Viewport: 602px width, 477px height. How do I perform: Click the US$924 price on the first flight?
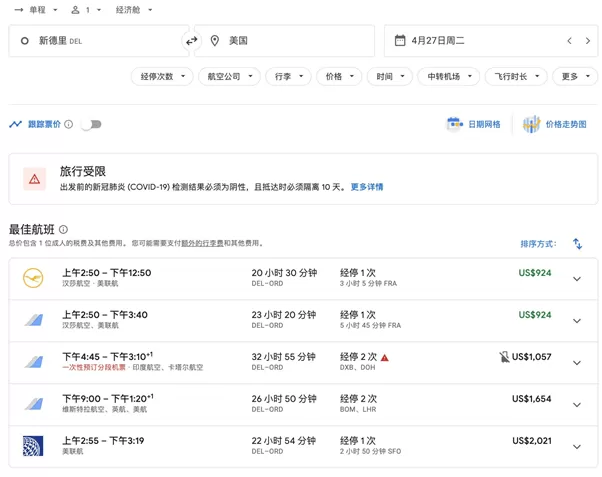[x=535, y=273]
